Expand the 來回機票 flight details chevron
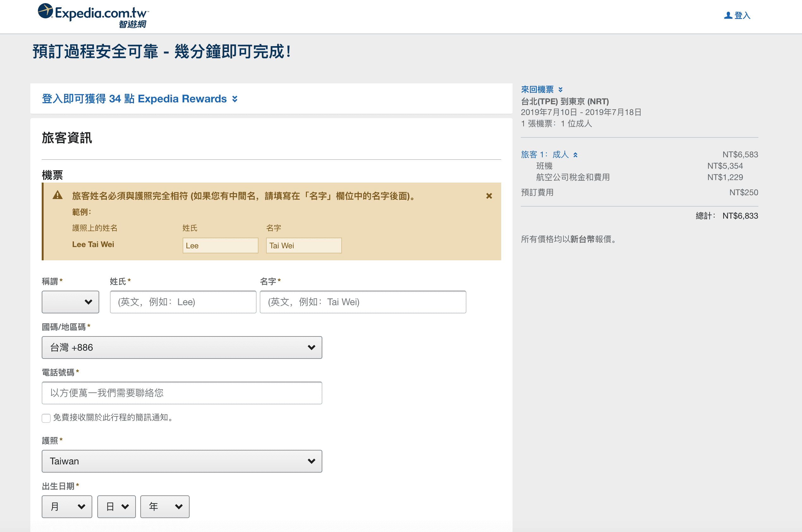The width and height of the screenshot is (802, 532). (x=560, y=90)
